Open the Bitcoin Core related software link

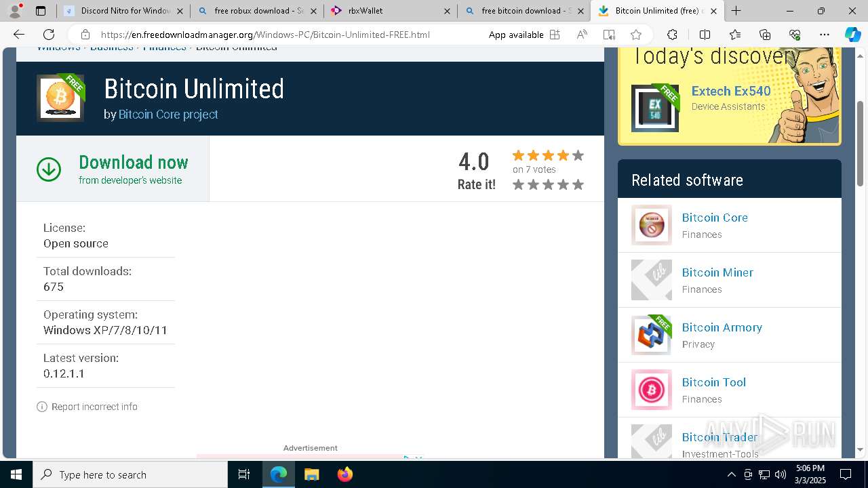(x=715, y=218)
